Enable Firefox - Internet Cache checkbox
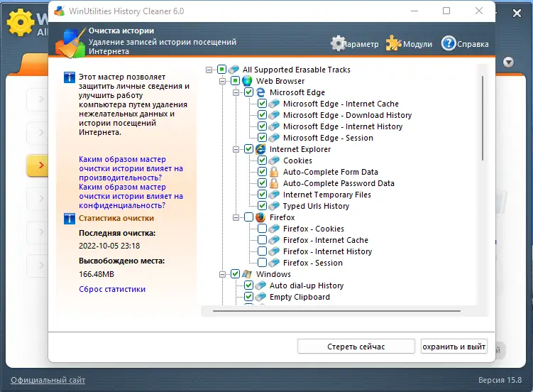 pos(262,240)
